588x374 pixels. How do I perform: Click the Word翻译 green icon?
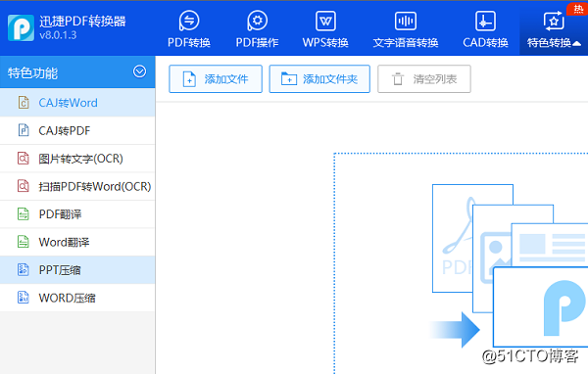click(24, 242)
